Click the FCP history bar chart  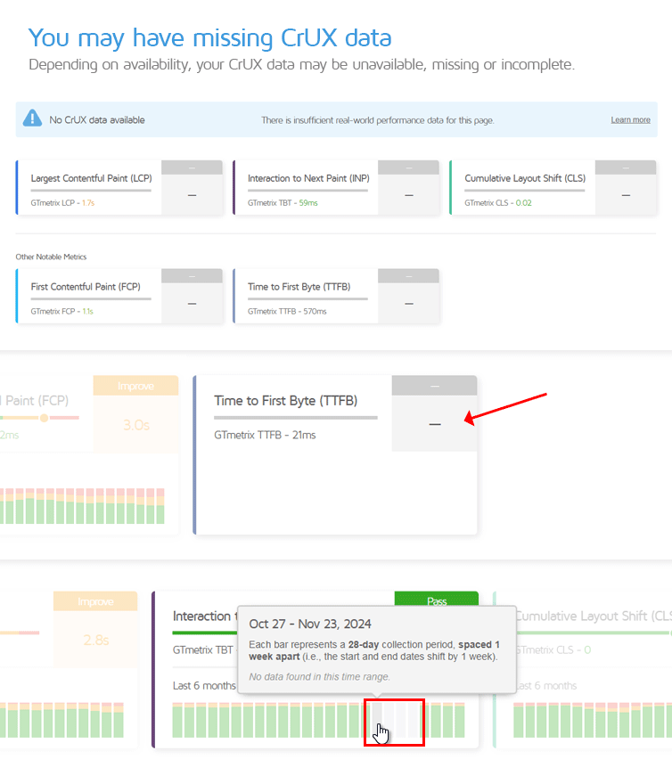pyautogui.click(x=82, y=506)
